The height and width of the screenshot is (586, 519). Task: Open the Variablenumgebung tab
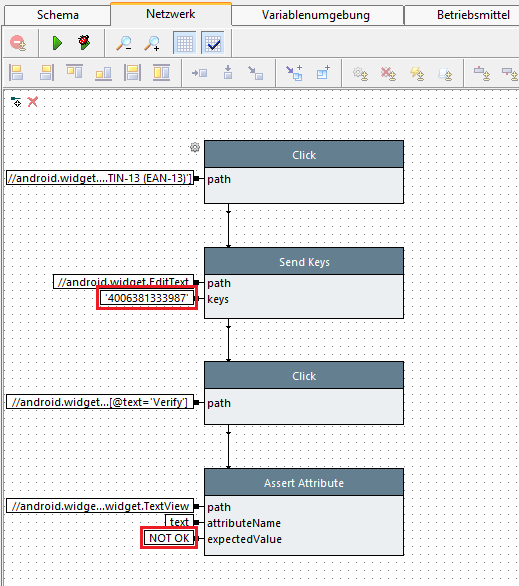(x=316, y=15)
